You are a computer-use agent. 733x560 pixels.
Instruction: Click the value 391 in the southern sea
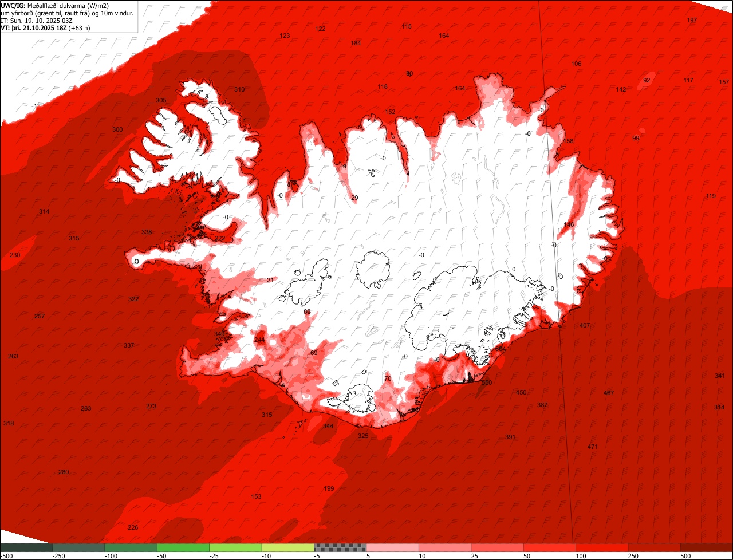click(510, 437)
